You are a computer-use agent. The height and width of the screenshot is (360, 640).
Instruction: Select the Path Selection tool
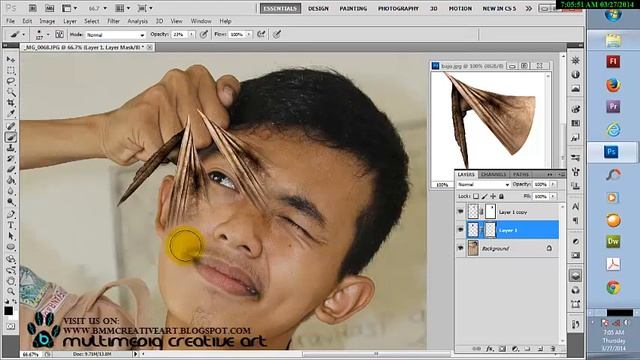11,236
